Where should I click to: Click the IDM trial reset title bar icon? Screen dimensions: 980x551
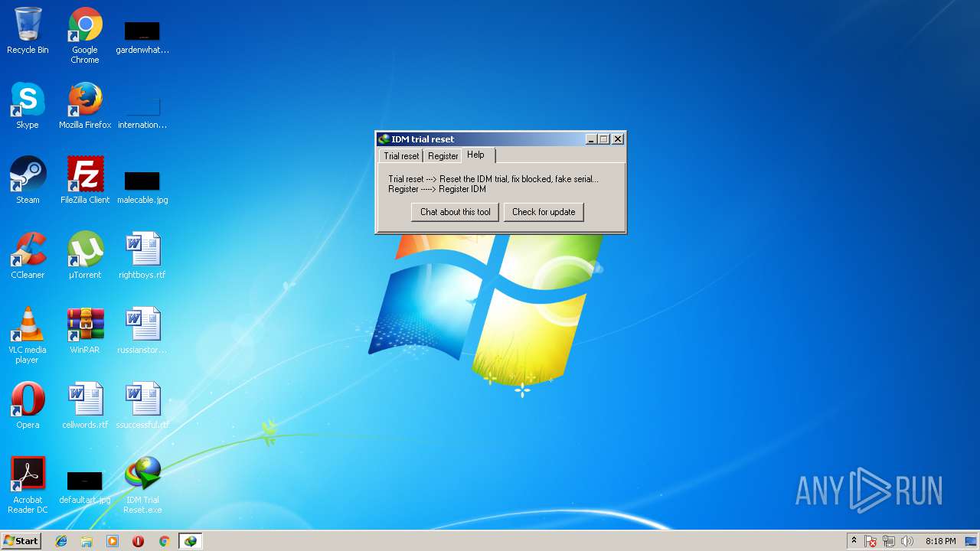pos(384,139)
